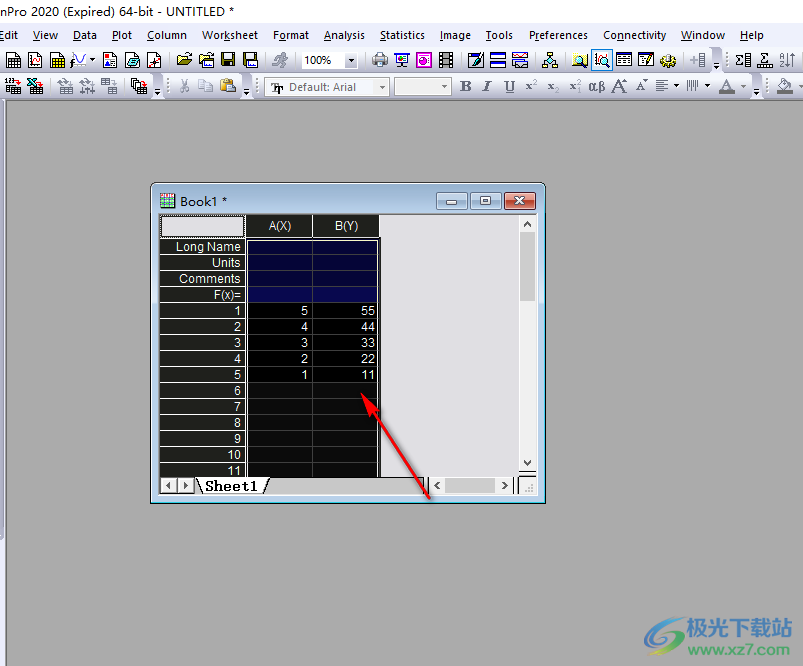
Task: Expand toolbar overflow options after Add Columns icon
Action: 716,60
